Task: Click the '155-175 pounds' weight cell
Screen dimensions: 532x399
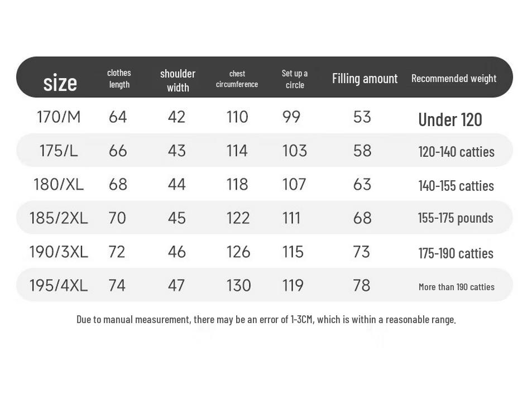Action: point(456,218)
